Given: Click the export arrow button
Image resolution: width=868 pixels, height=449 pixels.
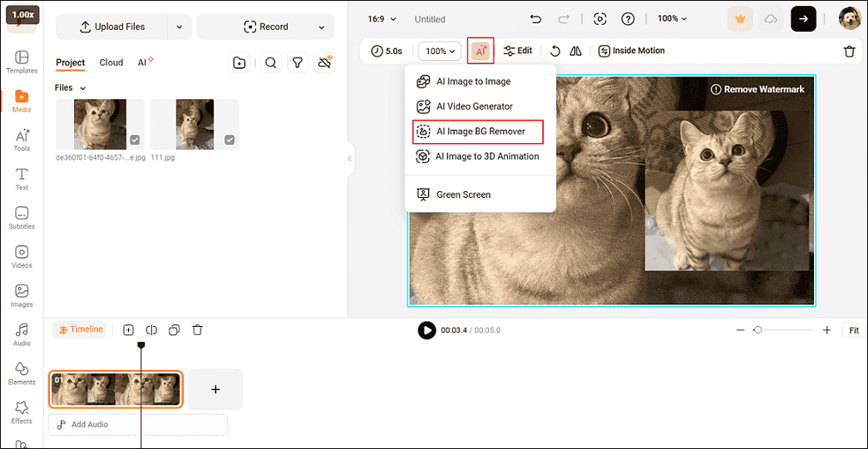Looking at the screenshot, I should (x=802, y=19).
